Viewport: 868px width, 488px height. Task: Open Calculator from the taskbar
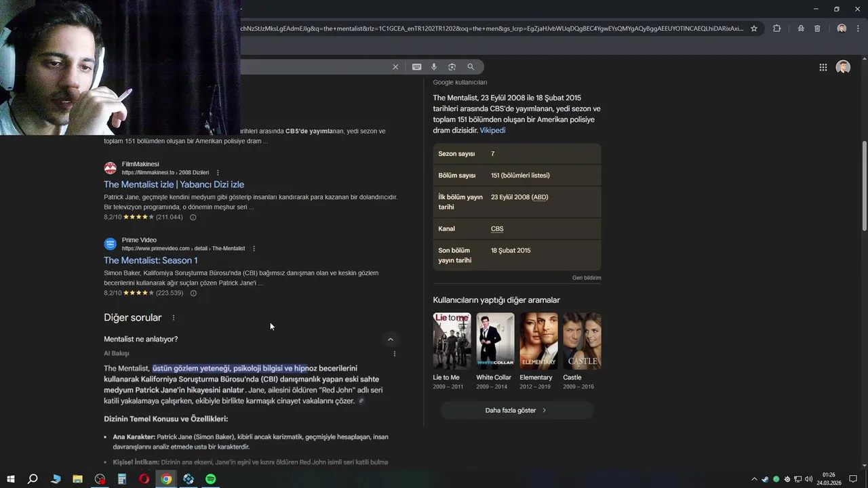coord(122,479)
